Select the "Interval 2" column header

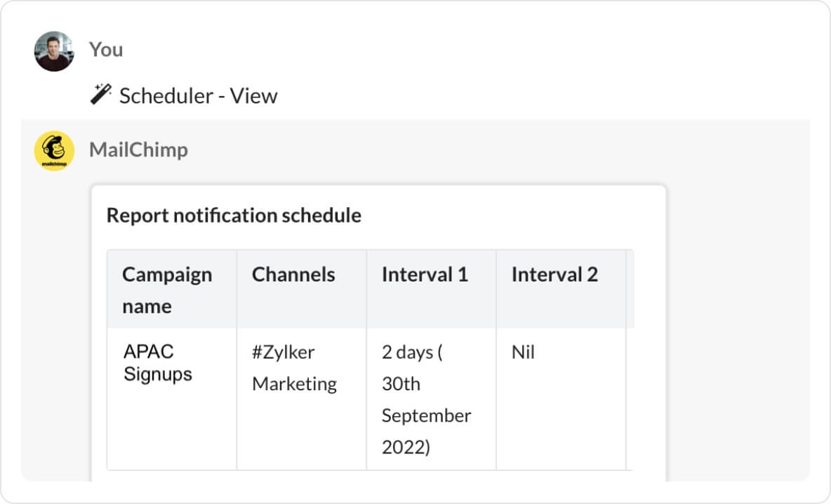(554, 274)
